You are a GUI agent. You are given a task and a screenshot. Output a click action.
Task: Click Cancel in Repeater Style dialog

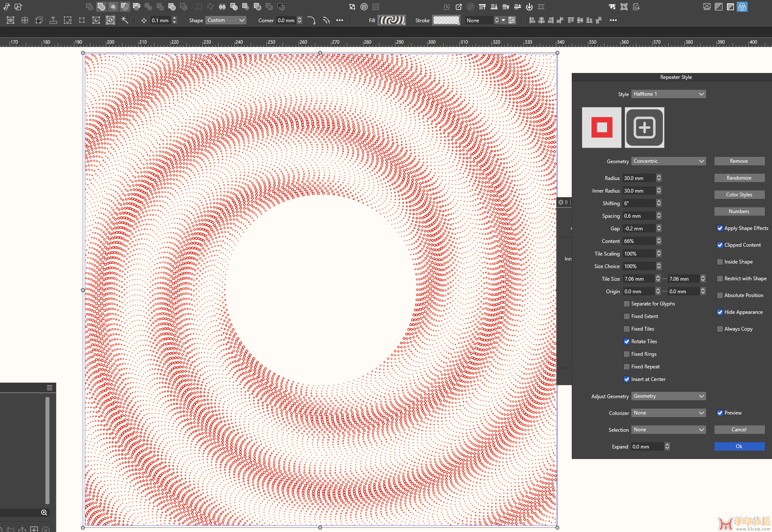pos(739,430)
